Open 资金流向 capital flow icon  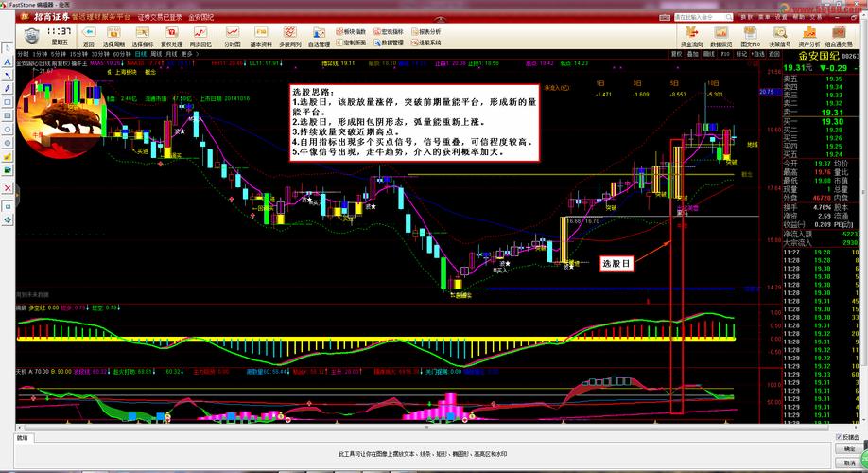tap(691, 33)
